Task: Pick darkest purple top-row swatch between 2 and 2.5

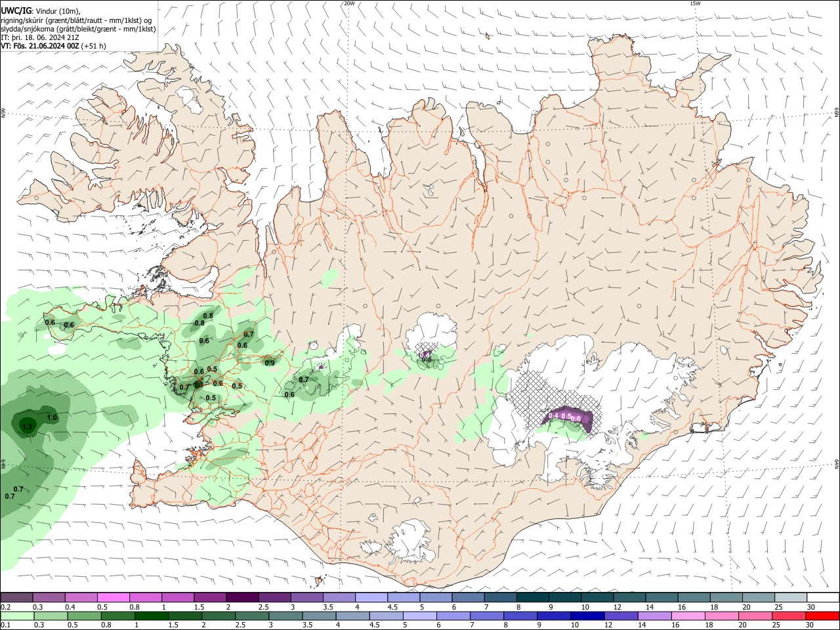Action: 241,598
